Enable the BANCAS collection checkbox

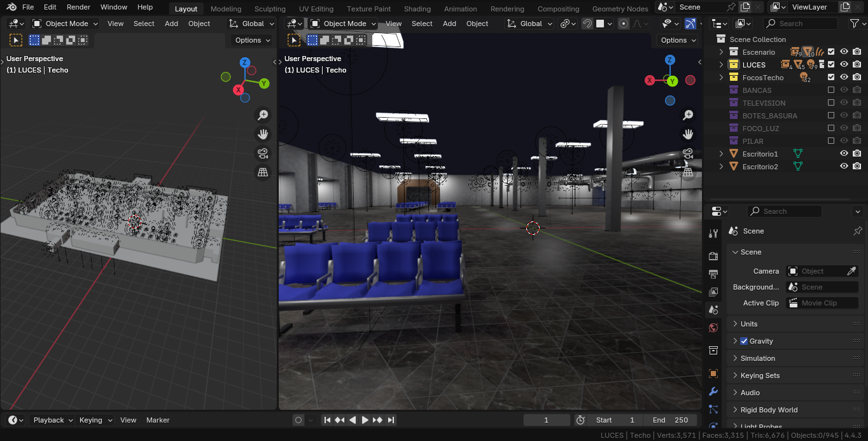(830, 90)
